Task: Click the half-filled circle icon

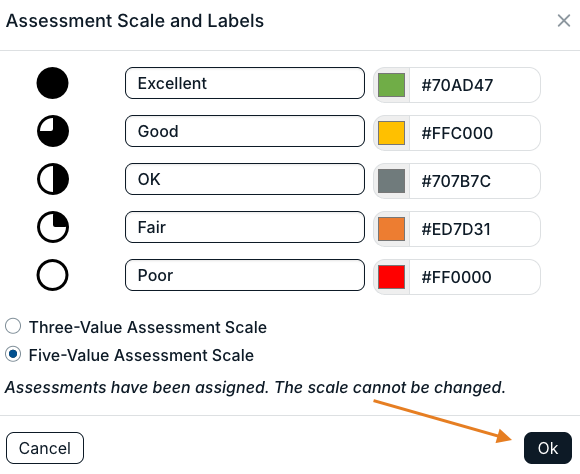Action: [x=53, y=179]
